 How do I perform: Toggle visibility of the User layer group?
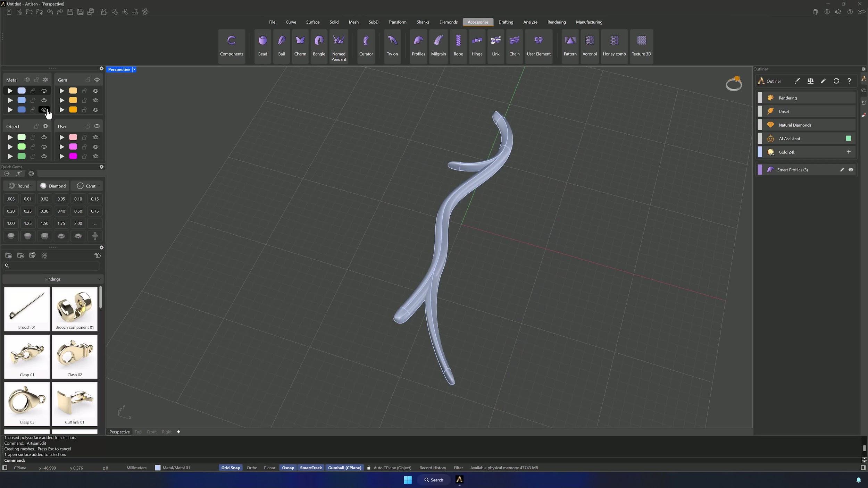[x=97, y=126]
